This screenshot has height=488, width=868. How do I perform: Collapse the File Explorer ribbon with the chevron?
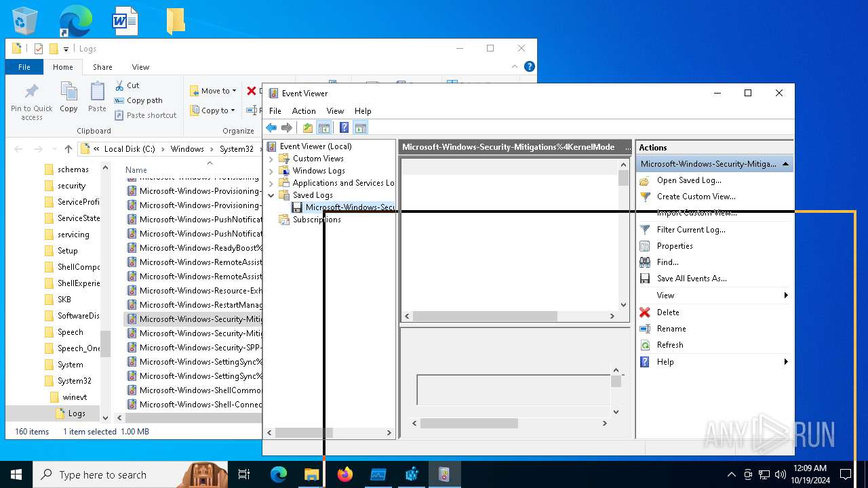point(515,66)
